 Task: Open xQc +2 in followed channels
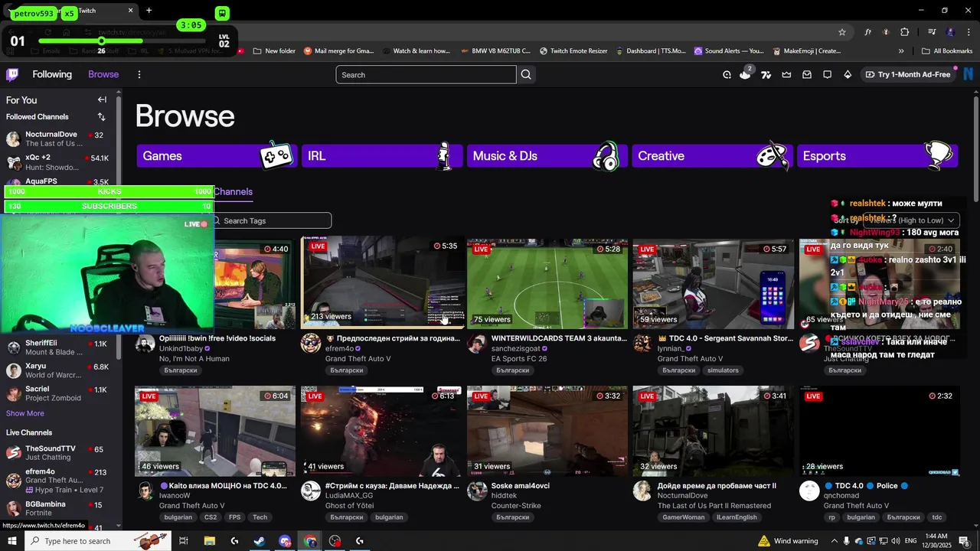[58, 162]
